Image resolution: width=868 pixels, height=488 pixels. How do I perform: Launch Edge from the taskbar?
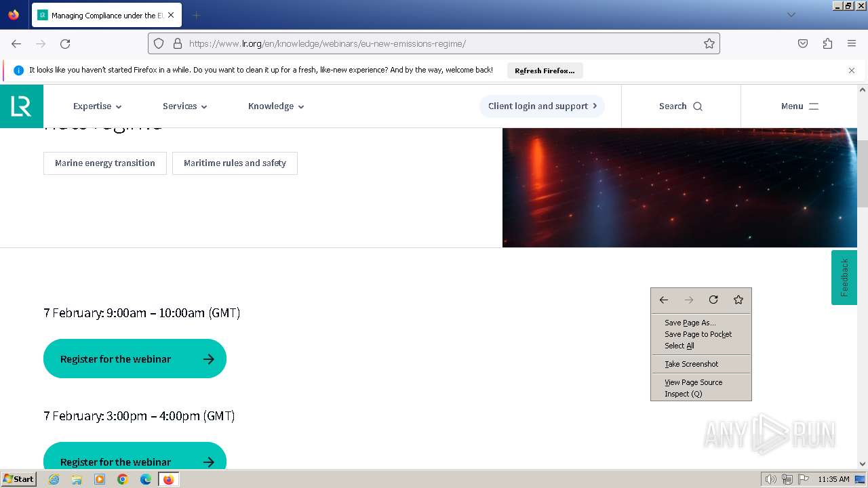(146, 479)
